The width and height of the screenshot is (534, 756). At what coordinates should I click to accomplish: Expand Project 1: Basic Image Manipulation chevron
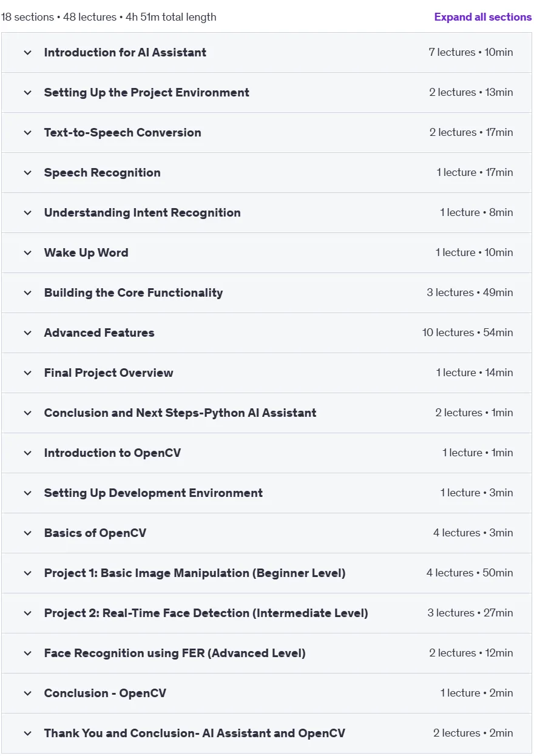tap(27, 573)
